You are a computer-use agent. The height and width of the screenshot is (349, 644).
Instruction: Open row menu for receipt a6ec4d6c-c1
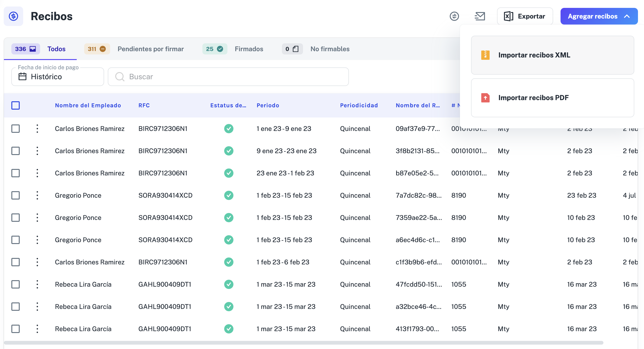click(x=37, y=240)
